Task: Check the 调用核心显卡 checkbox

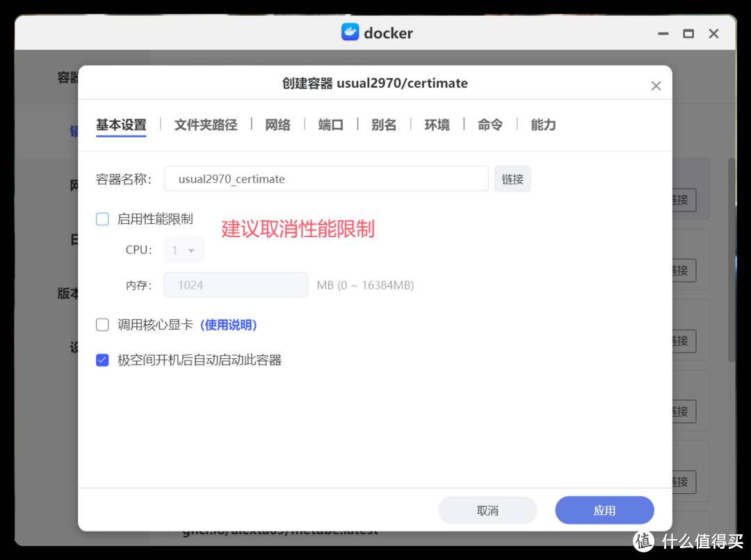Action: (102, 325)
